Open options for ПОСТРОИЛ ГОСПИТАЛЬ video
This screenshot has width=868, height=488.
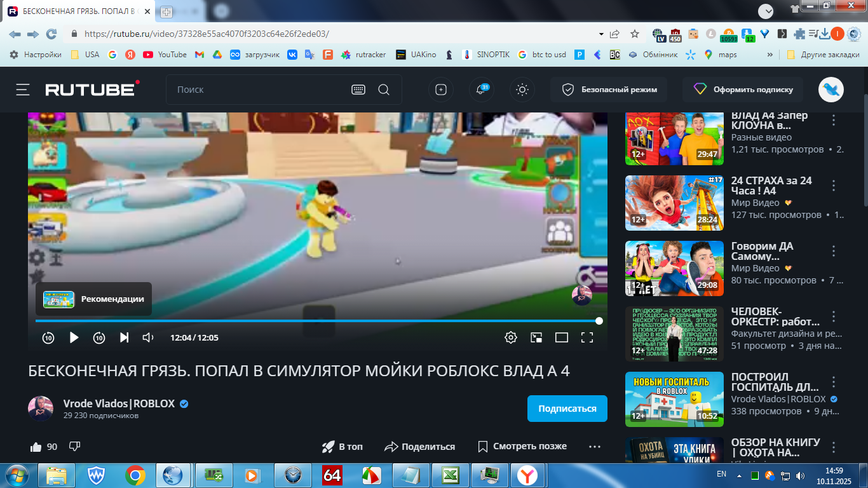pyautogui.click(x=834, y=381)
